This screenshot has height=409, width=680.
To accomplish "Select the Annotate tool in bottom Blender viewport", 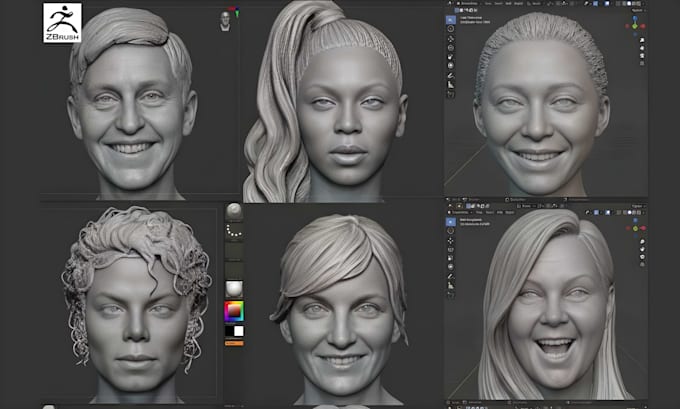I will pos(451,277).
